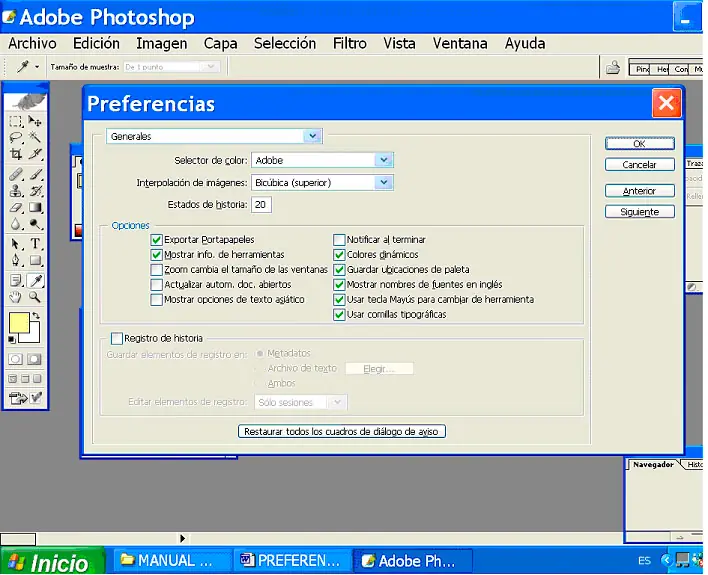This screenshot has height=575, width=708.
Task: Open the Generales preferences section dropdown
Action: point(214,136)
